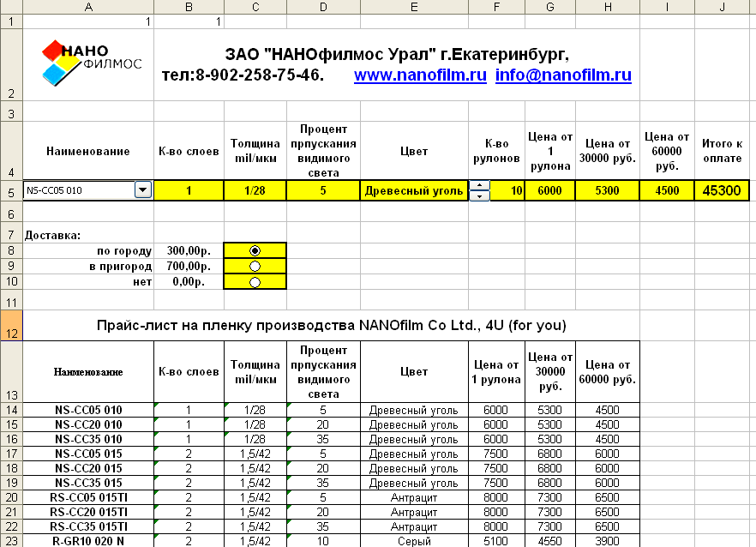The image size is (756, 547).
Task: Select 'по городу' delivery radio button
Action: tap(255, 250)
